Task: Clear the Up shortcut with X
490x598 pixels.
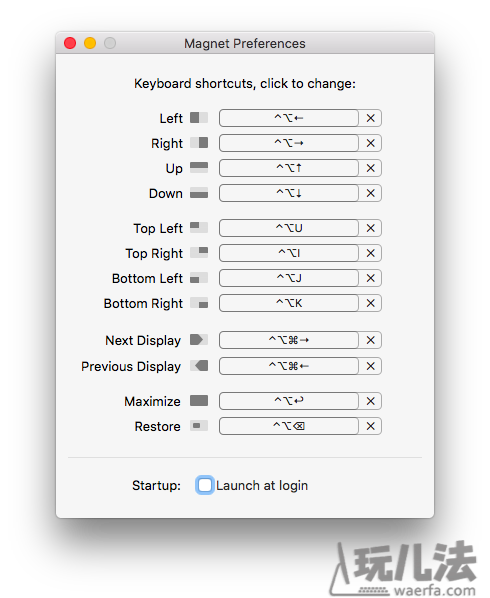Action: [370, 168]
